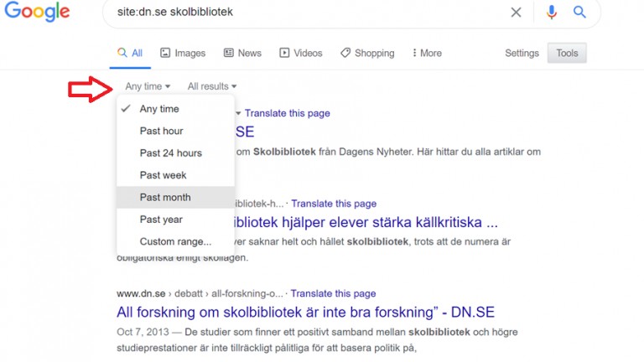The width and height of the screenshot is (644, 362).
Task: Click the Google logo
Action: tap(37, 12)
